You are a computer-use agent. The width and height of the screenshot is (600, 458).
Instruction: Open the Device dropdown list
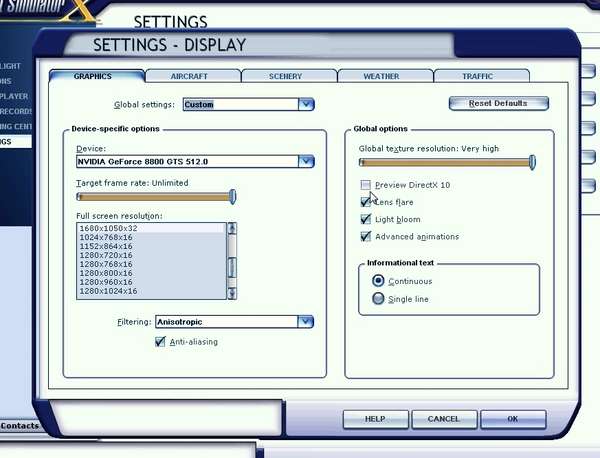point(306,160)
